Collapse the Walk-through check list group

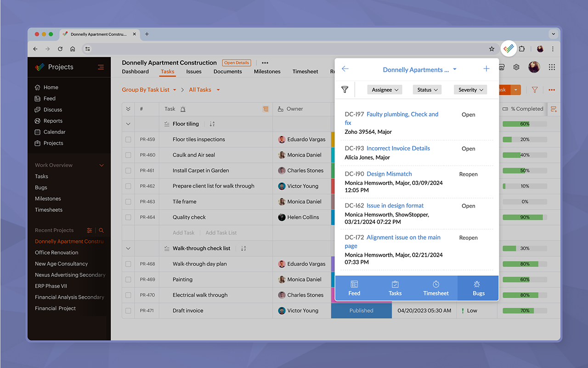[128, 248]
